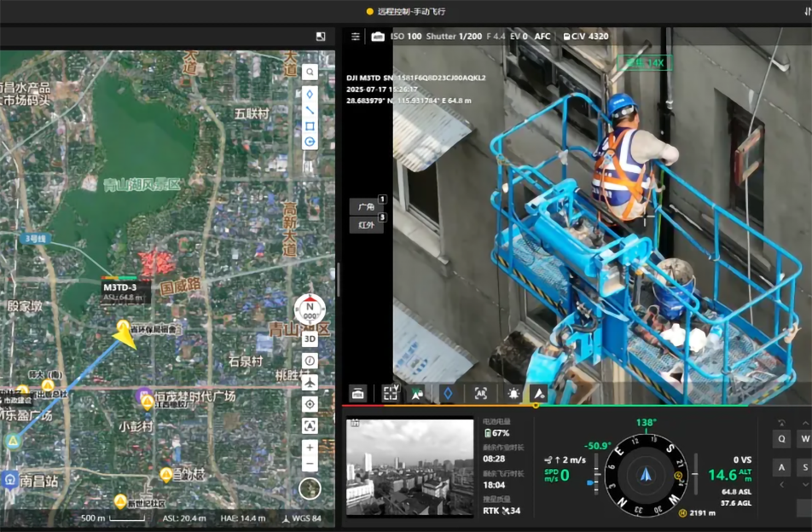
Task: Switch to wide-angle 广角 camera
Action: 367,206
